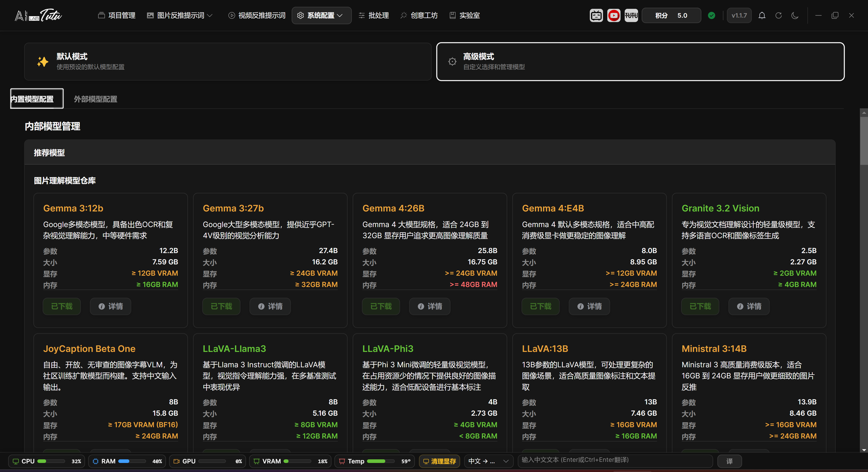This screenshot has height=472, width=868.
Task: Open 实验室 in the top navigation
Action: tap(465, 16)
